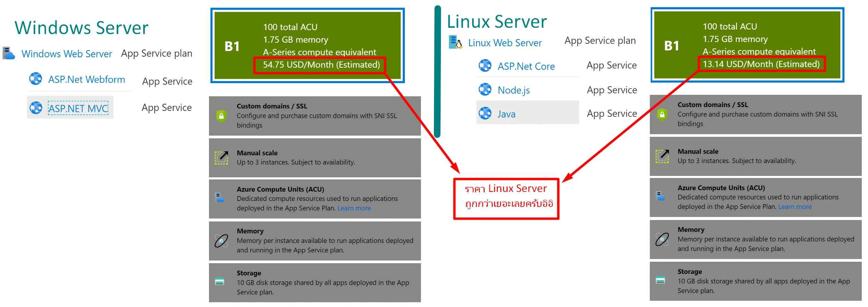Click the 'Windows Server' heading

(82, 28)
